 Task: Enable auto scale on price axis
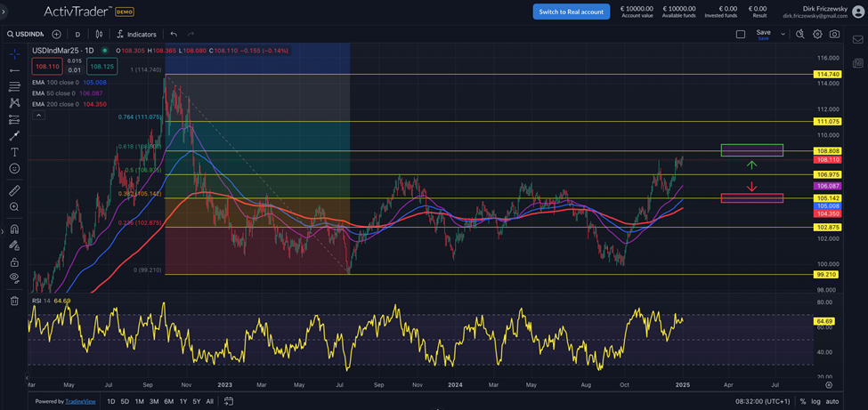[x=832, y=401]
